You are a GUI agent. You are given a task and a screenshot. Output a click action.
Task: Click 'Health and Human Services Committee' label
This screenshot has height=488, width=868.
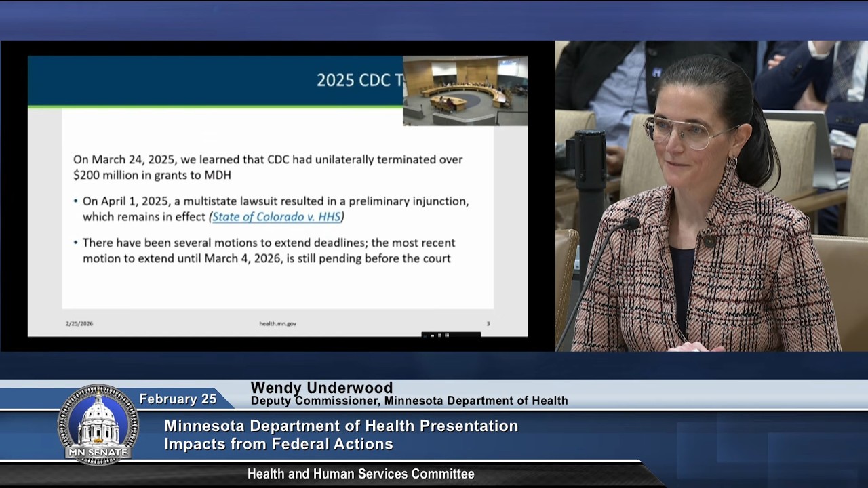click(x=361, y=474)
